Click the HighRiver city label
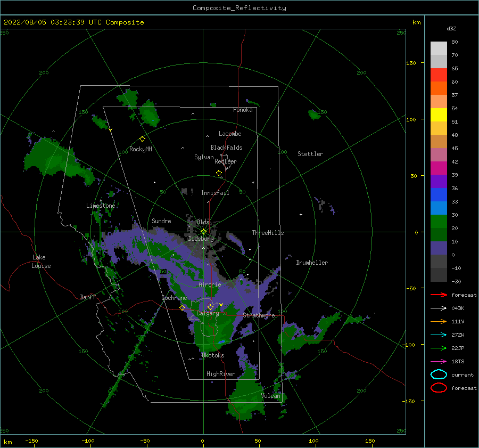 coord(221,374)
